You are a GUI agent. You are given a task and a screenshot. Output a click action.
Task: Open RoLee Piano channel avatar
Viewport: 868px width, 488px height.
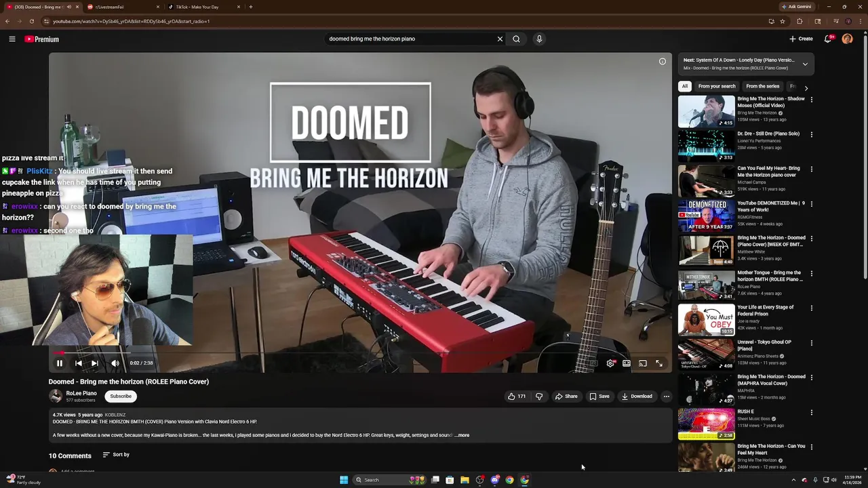coord(56,396)
